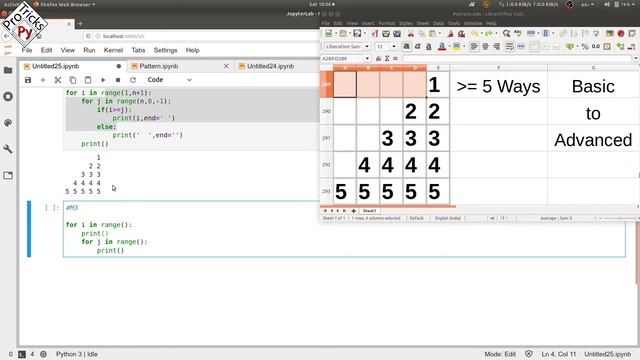Open paste options dropdown arrow in Calc
Viewport: 640px width, 360px height.
[440, 33]
